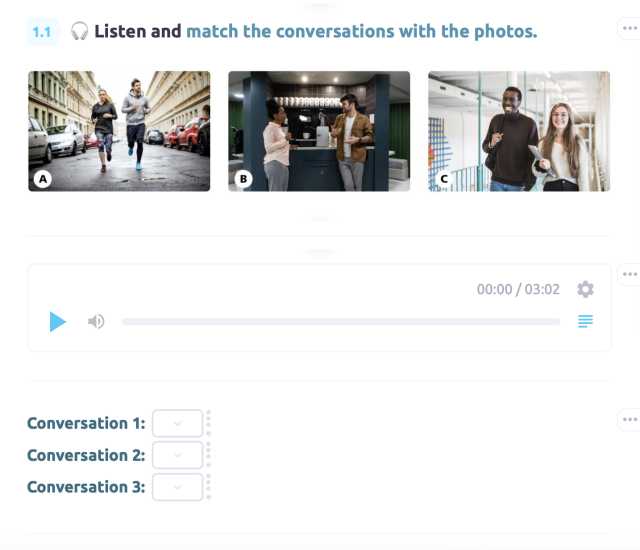Open the Conversation 3 answer dropdown
640x550 pixels.
(178, 487)
